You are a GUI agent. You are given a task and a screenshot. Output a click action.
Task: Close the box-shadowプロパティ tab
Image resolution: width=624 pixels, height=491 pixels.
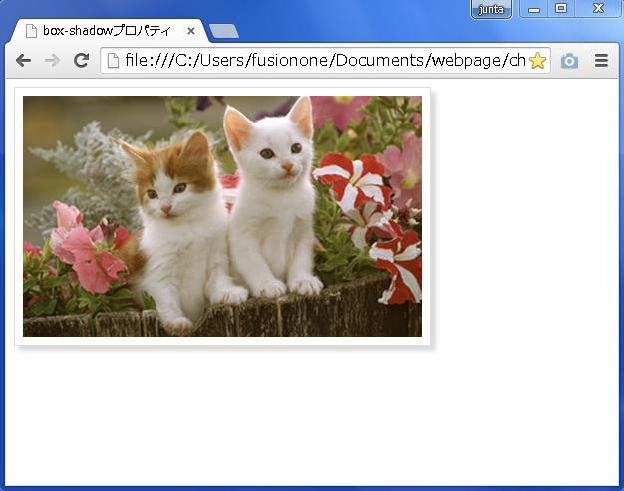pyautogui.click(x=191, y=31)
